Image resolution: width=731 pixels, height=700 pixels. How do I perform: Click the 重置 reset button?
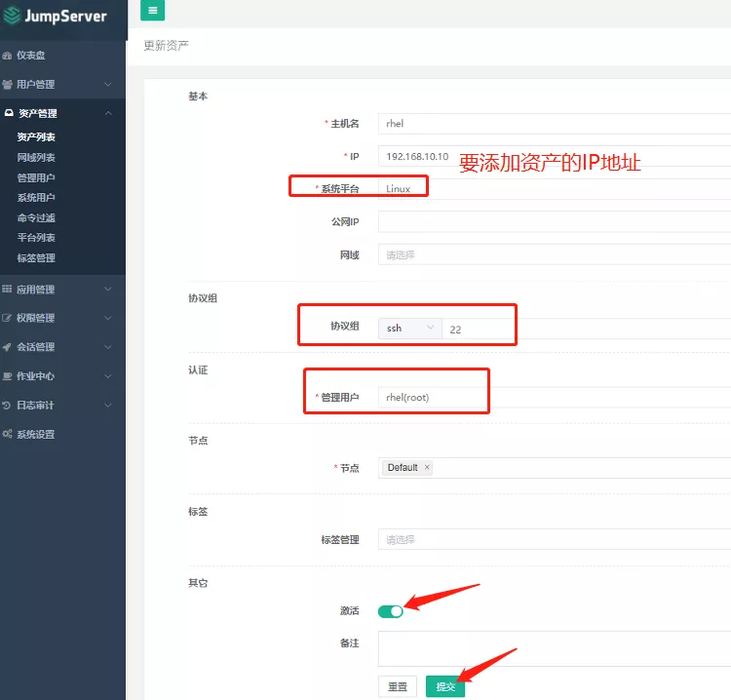(398, 687)
